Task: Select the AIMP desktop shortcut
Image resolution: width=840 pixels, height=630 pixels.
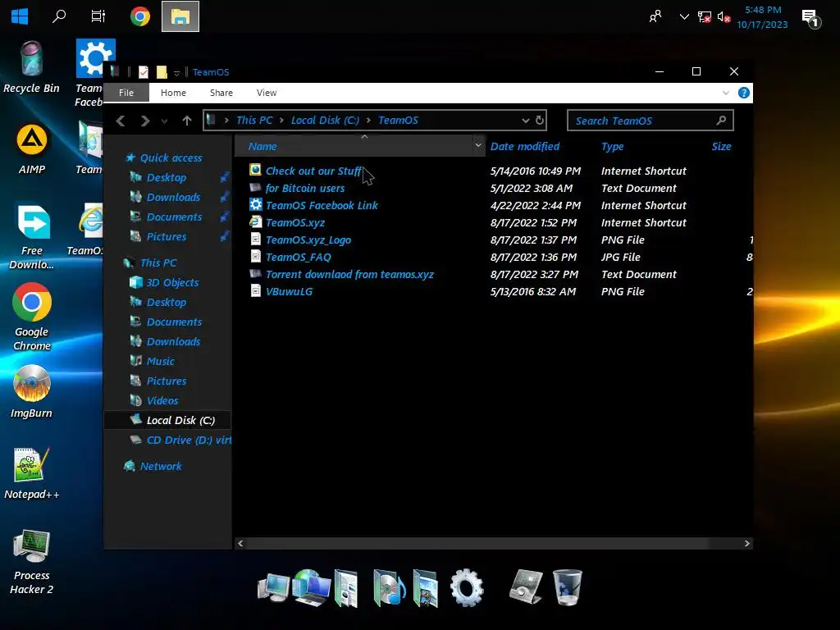Action: pyautogui.click(x=32, y=149)
